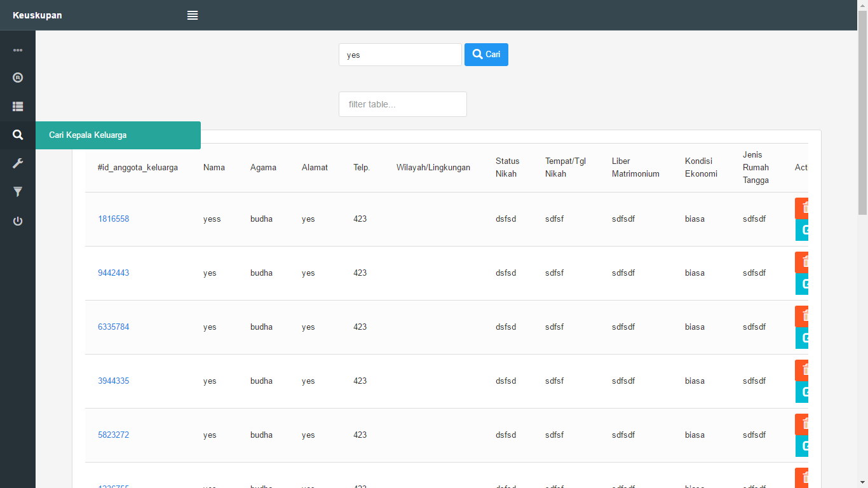Click 'budha' in row 9442443
Image resolution: width=868 pixels, height=488 pixels.
pos(261,273)
